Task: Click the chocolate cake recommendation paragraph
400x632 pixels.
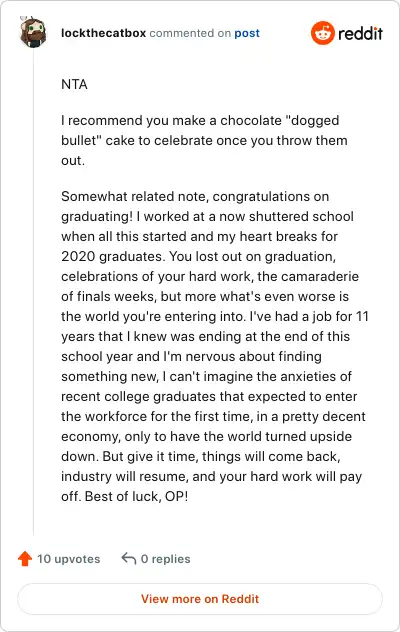Action: click(204, 140)
